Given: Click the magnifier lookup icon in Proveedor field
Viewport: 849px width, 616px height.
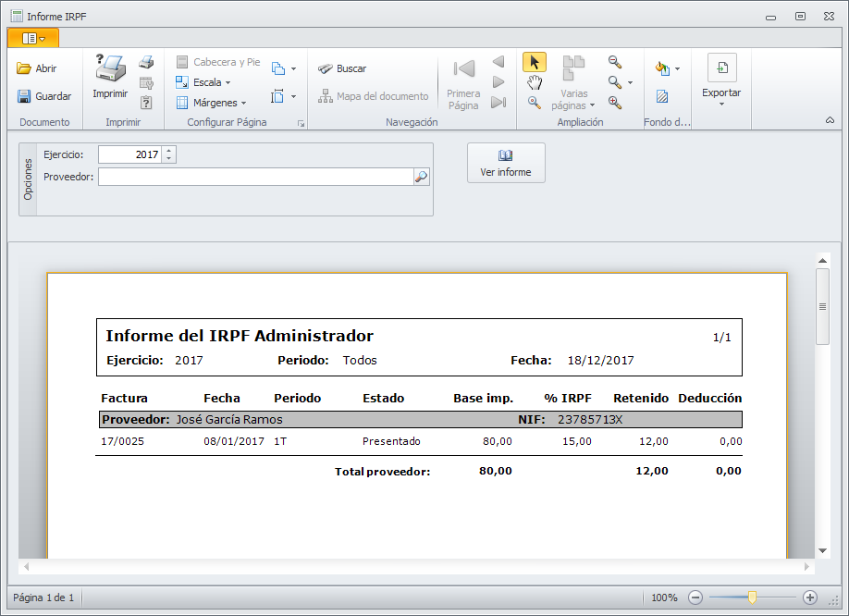Looking at the screenshot, I should point(421,177).
